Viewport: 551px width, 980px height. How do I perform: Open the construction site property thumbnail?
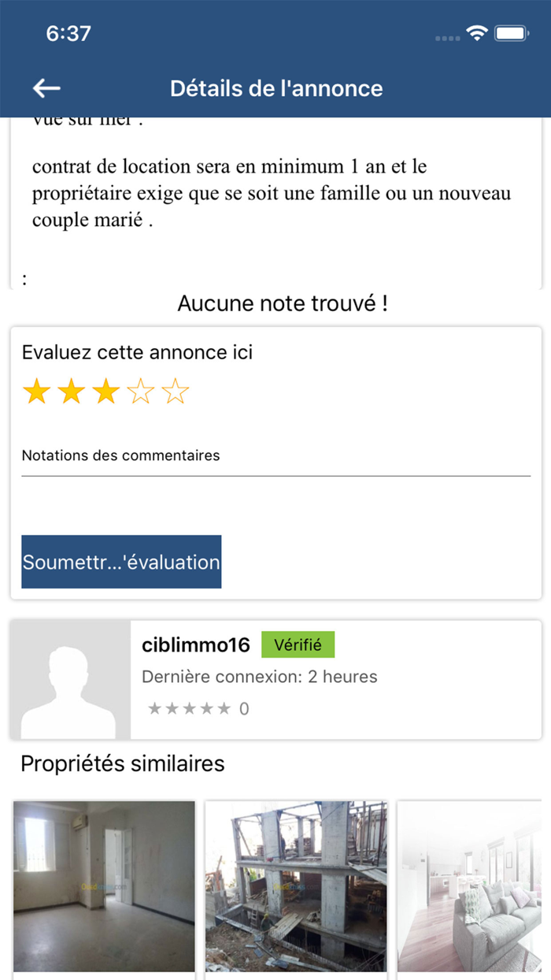296,886
